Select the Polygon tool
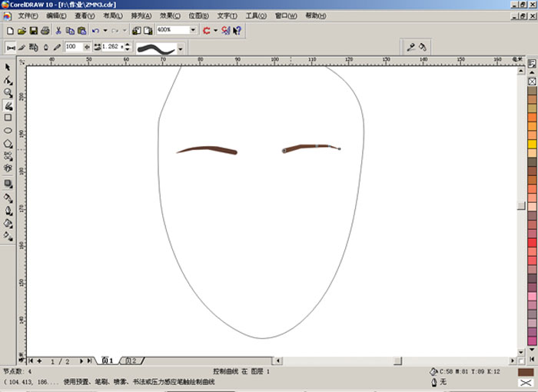The width and height of the screenshot is (538, 392). [x=8, y=143]
